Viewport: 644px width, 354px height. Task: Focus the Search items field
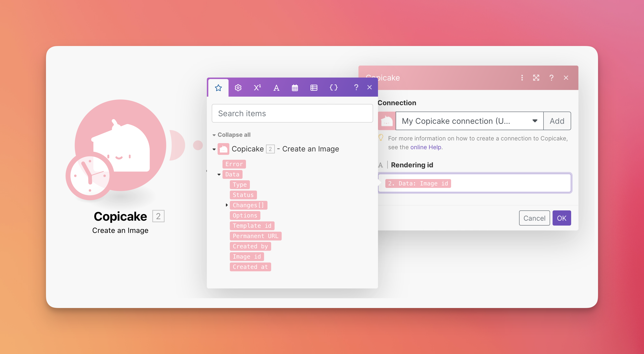click(292, 113)
